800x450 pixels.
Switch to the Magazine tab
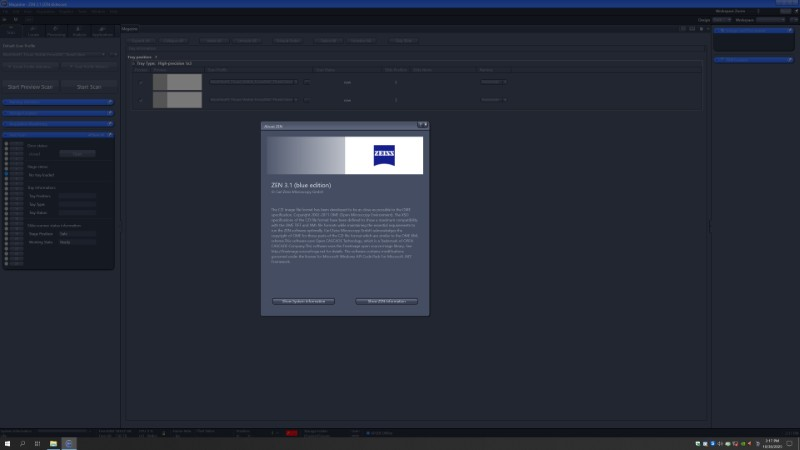[130, 28]
